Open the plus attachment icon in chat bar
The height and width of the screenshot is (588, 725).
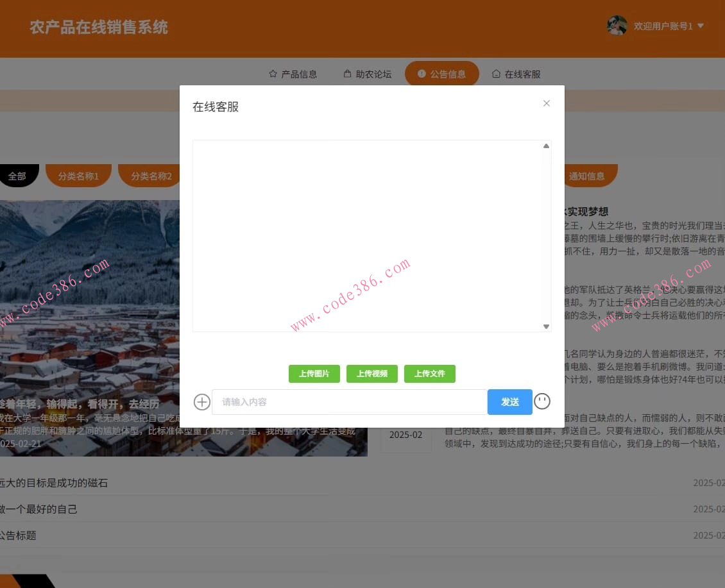pyautogui.click(x=201, y=401)
